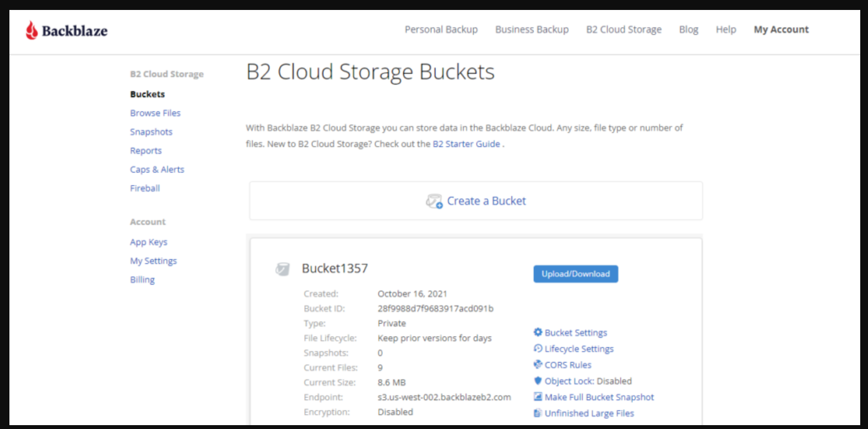Image resolution: width=868 pixels, height=429 pixels.
Task: Open Unfinished Large Files via its icon
Action: tap(538, 412)
